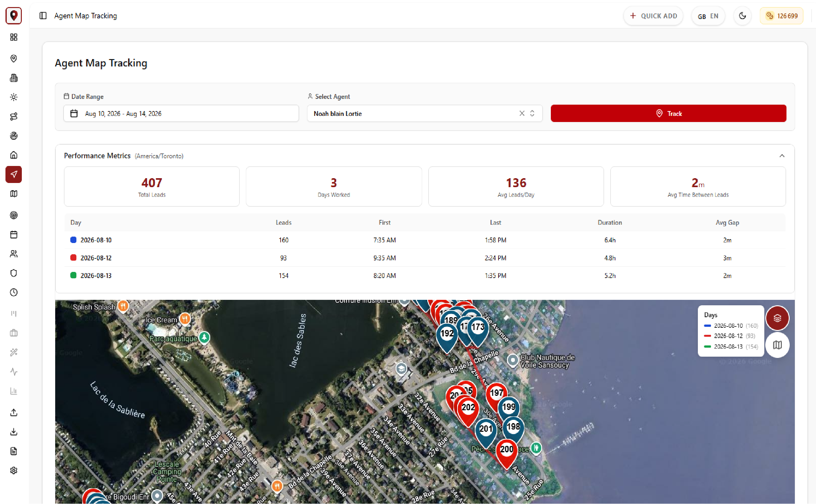Click the Day column header
Viewport: 816px width, 504px height.
point(76,222)
